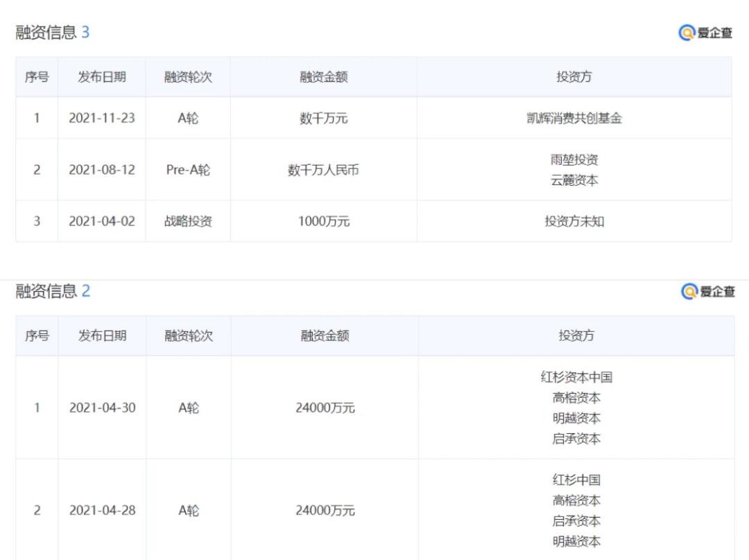
Task: Select the 1000万元 amount cell
Action: 324,221
